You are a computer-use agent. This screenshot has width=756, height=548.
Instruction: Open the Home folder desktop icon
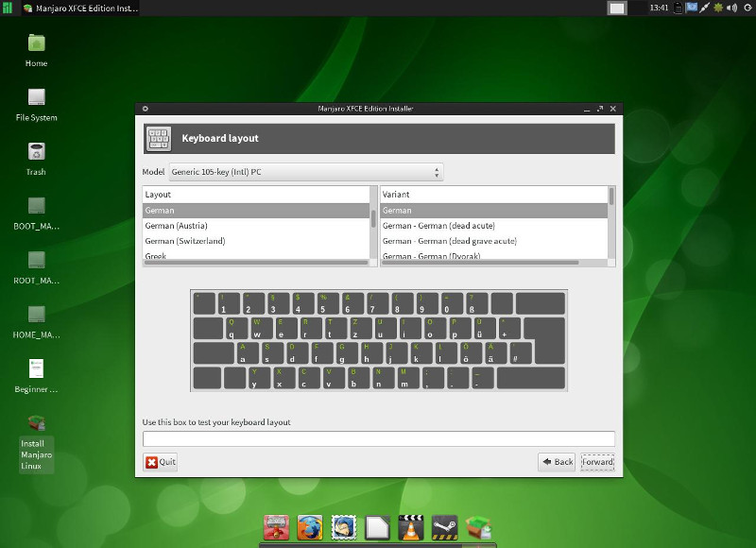[36, 43]
